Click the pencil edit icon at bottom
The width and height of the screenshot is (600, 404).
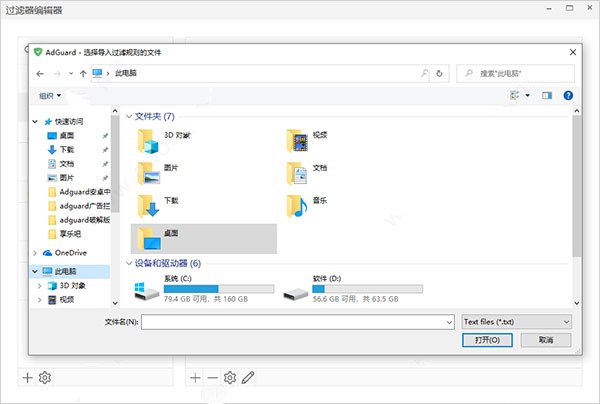click(x=249, y=377)
